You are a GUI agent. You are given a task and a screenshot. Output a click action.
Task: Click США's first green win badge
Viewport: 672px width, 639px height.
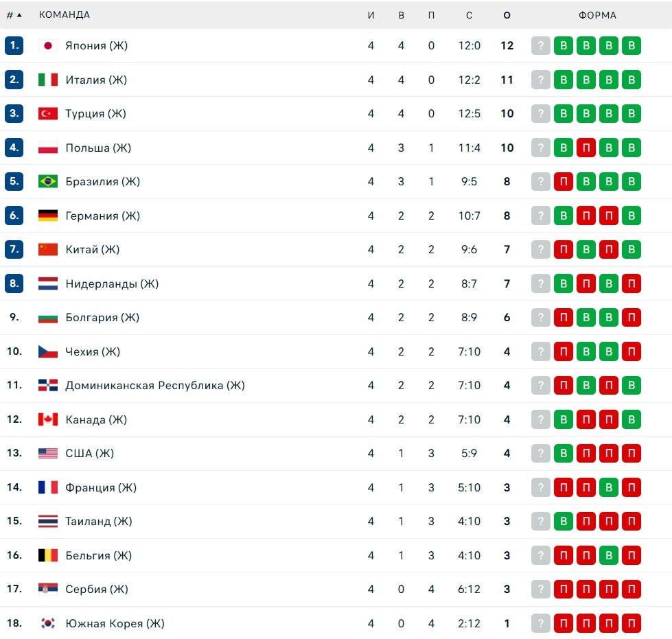coord(563,453)
